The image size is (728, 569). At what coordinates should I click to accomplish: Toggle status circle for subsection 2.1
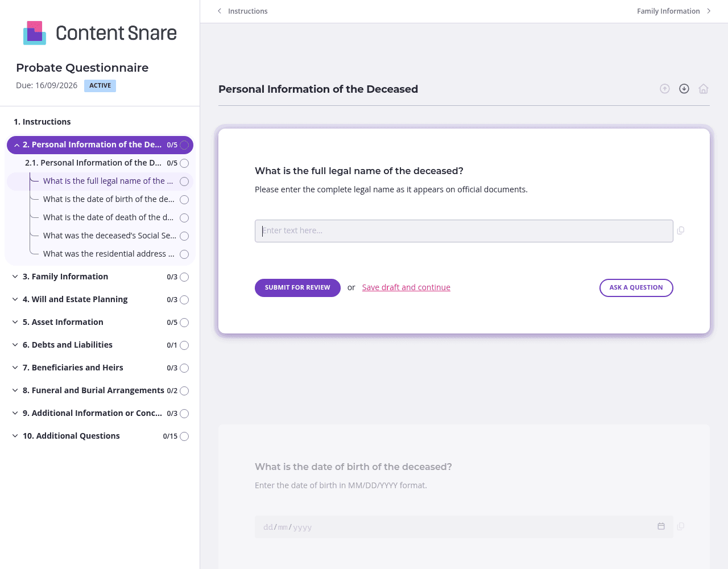point(184,163)
